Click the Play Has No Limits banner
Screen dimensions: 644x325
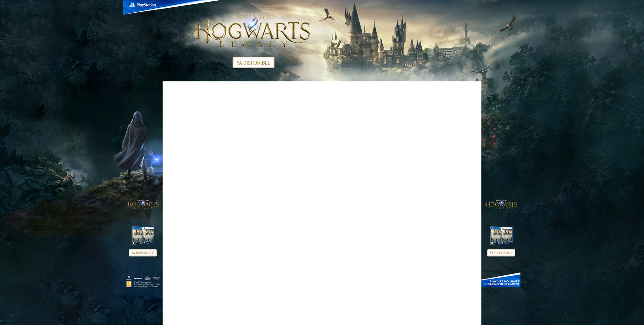(x=501, y=281)
